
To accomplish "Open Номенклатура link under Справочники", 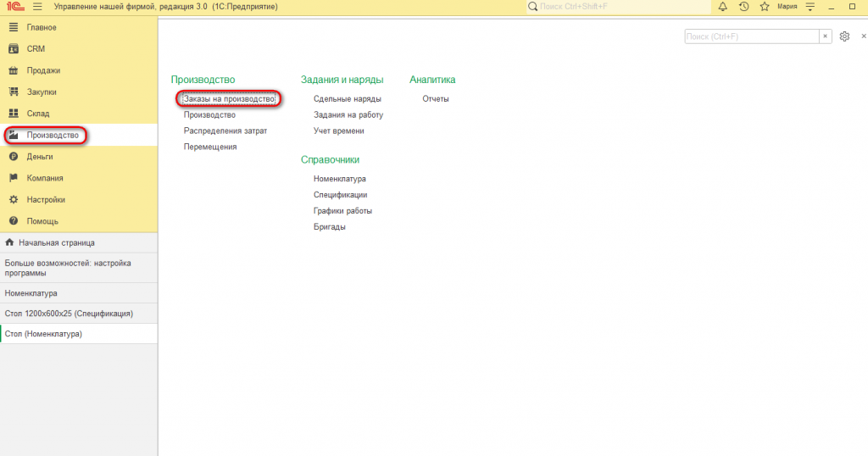I will point(340,180).
